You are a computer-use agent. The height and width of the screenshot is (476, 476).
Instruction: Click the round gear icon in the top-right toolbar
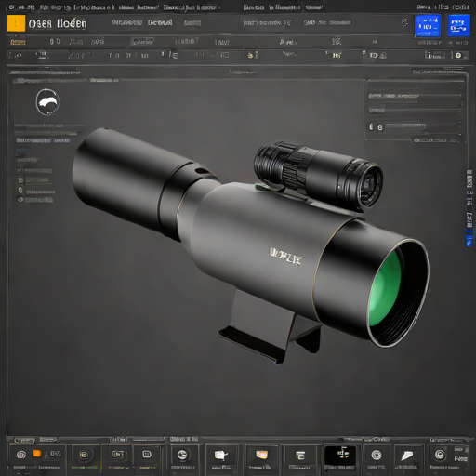pos(458,56)
